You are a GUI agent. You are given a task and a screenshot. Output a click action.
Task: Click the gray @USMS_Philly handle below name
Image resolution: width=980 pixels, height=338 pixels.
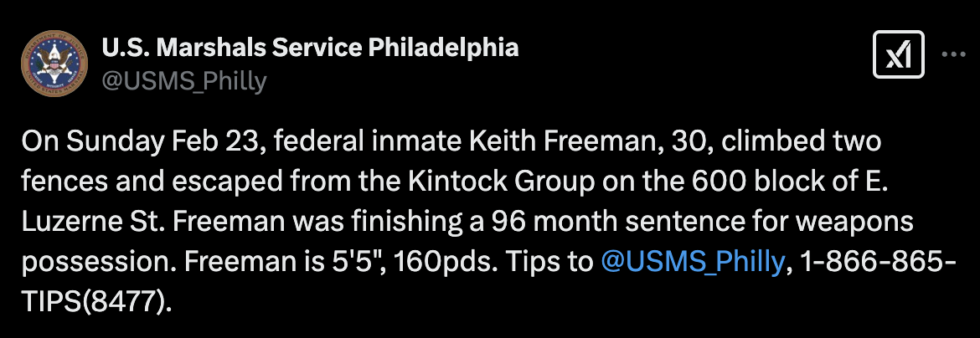click(184, 81)
